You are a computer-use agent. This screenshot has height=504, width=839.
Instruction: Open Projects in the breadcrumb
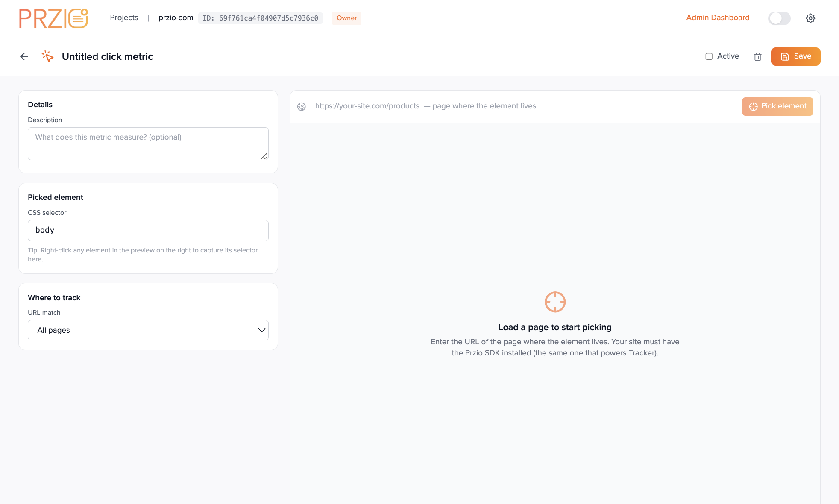[x=124, y=18]
